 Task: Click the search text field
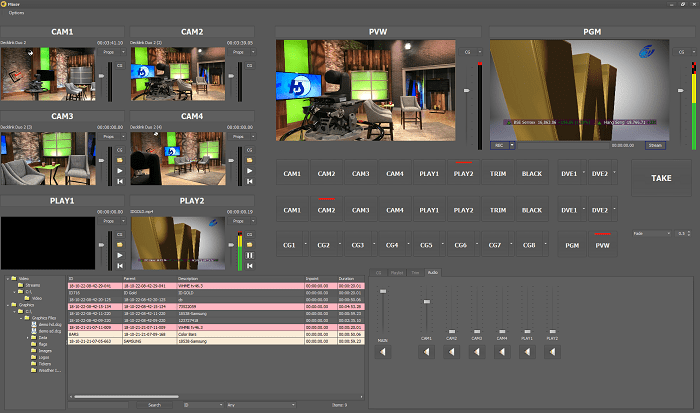coord(98,405)
